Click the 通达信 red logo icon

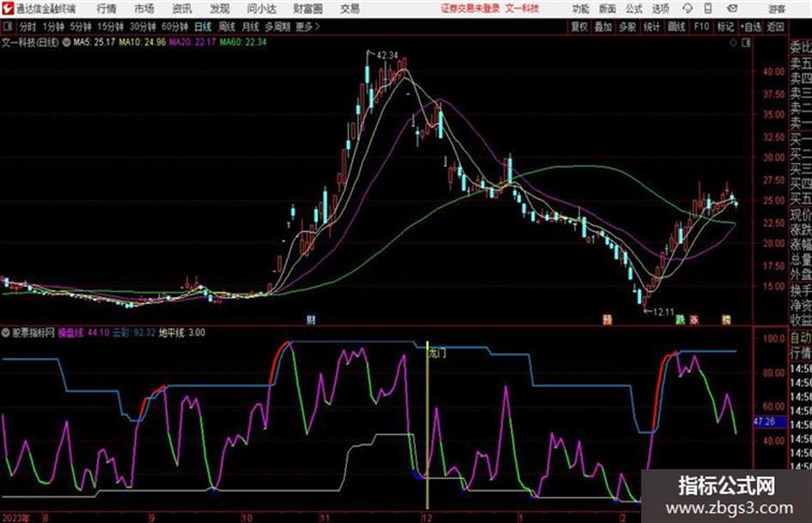pos(8,9)
